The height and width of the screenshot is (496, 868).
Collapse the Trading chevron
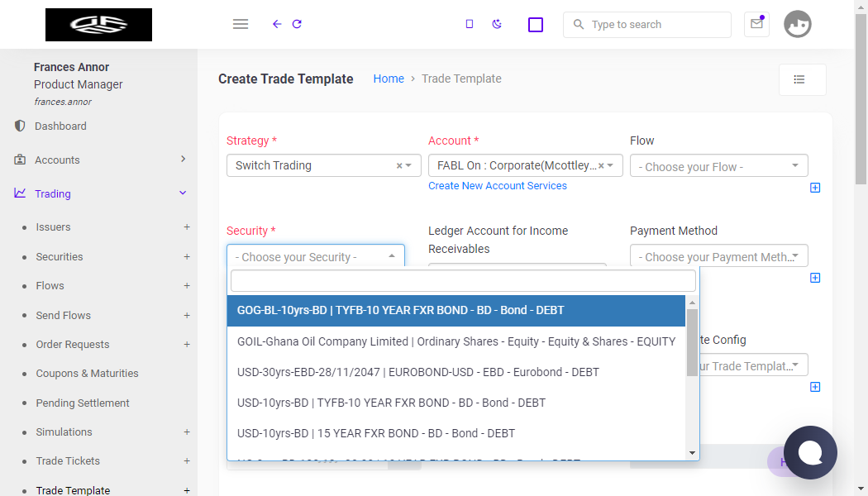[183, 193]
